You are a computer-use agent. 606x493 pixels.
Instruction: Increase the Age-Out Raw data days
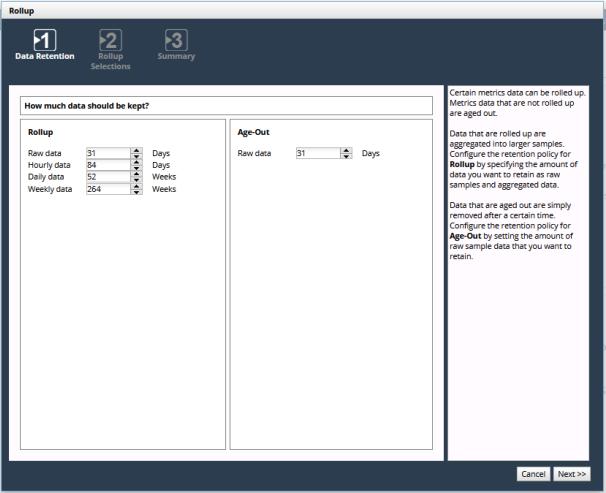click(347, 150)
